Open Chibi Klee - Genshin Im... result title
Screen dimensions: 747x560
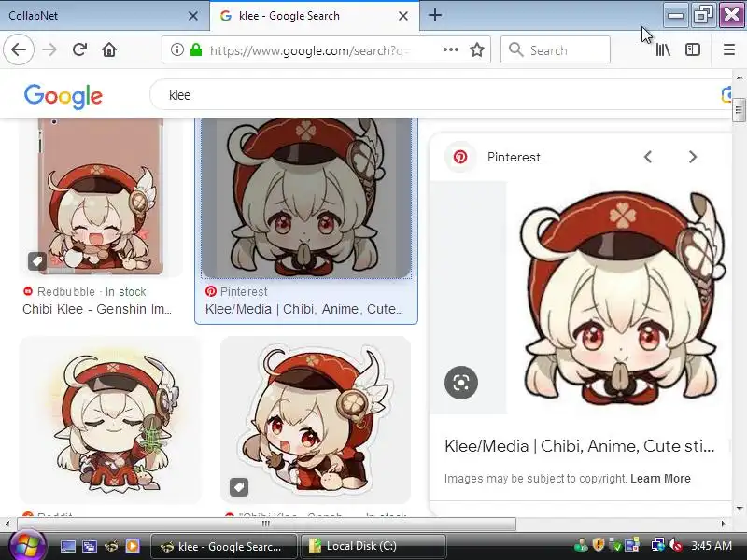click(97, 309)
